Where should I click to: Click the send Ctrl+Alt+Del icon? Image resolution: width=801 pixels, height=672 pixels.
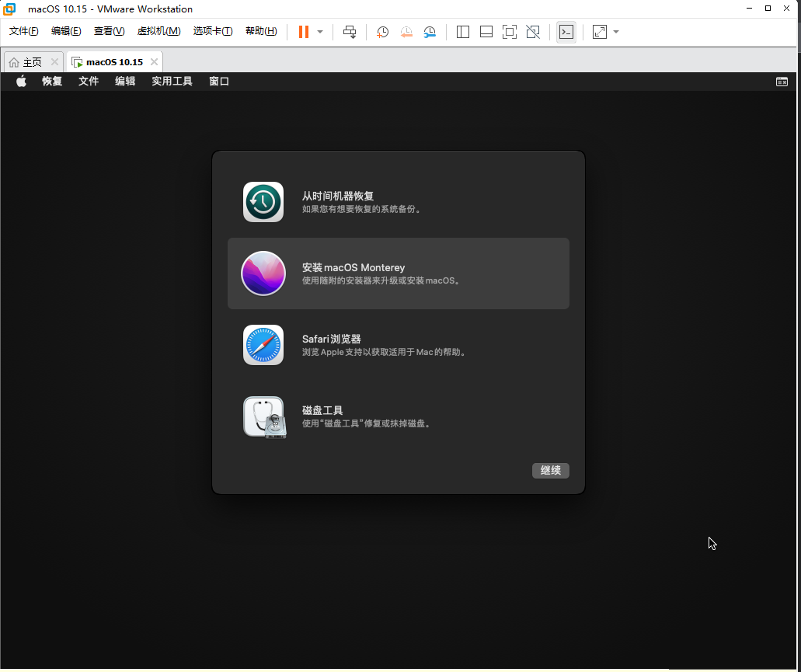(x=350, y=32)
